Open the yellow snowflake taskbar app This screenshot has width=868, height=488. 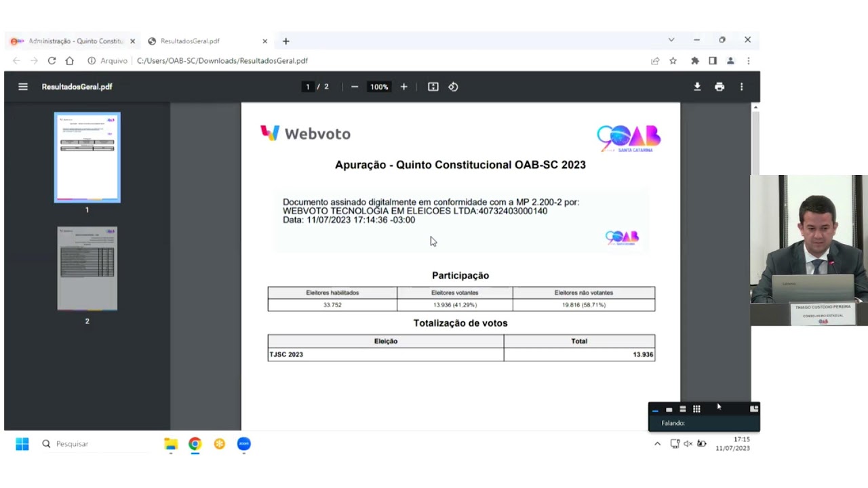click(x=219, y=444)
